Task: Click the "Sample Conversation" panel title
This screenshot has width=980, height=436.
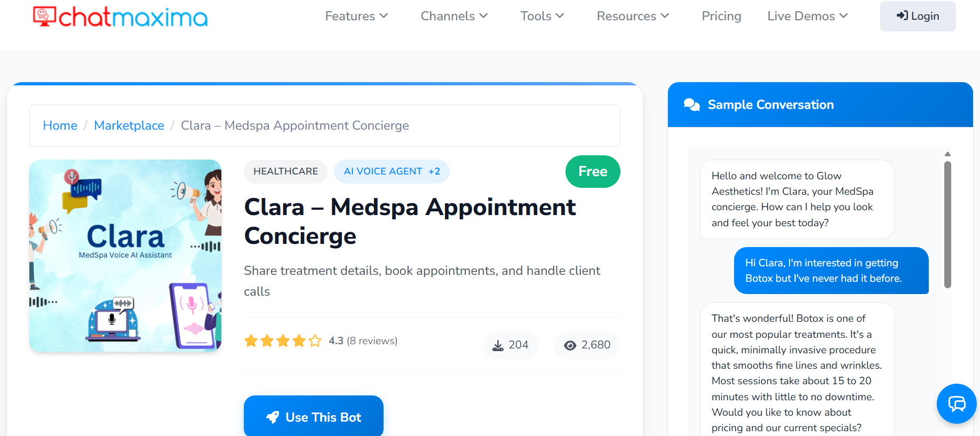Action: [x=771, y=105]
